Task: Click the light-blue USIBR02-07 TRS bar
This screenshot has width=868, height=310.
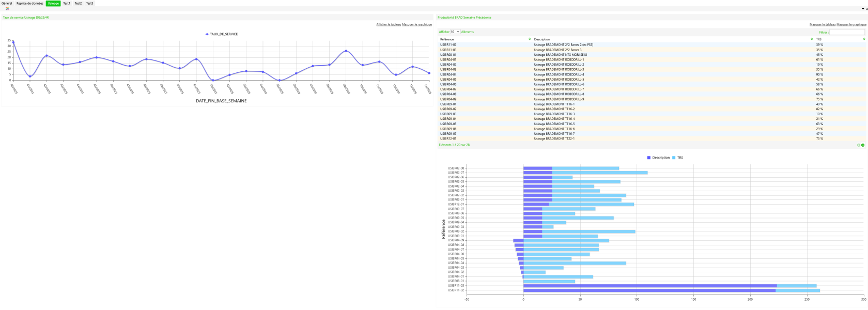Action: coord(600,173)
